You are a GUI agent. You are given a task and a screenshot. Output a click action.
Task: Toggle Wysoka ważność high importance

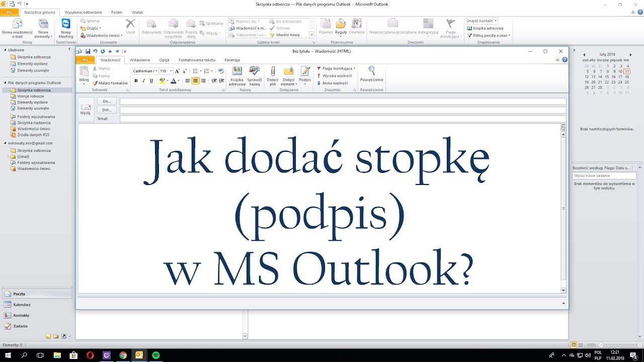334,75
